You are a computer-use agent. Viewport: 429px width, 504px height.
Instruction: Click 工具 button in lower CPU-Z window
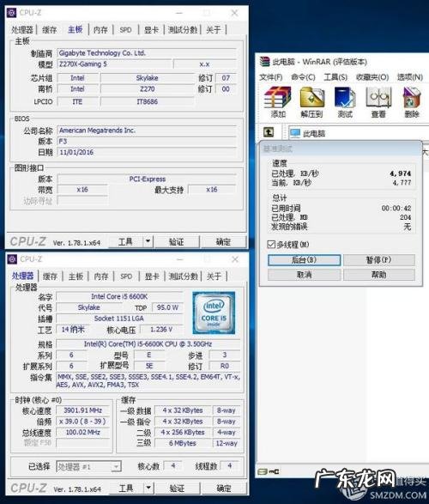click(x=126, y=489)
